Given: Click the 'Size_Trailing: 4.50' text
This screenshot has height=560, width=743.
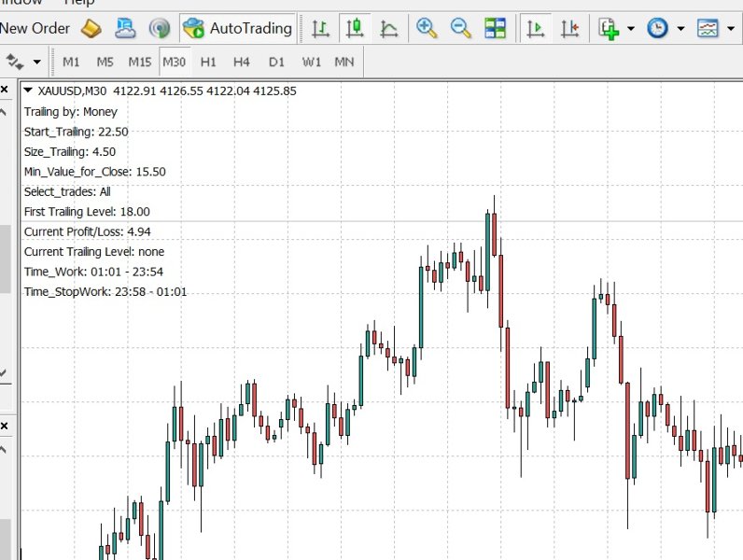Looking at the screenshot, I should click(x=70, y=151).
